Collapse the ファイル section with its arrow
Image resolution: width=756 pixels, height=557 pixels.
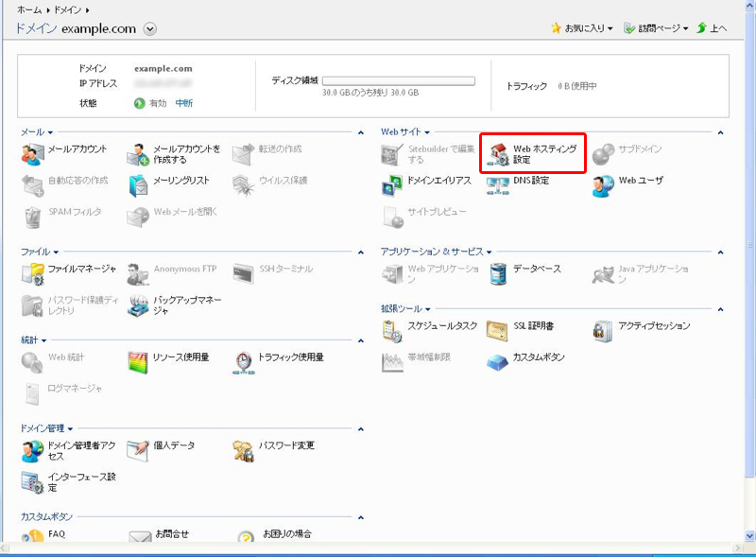[x=361, y=252]
